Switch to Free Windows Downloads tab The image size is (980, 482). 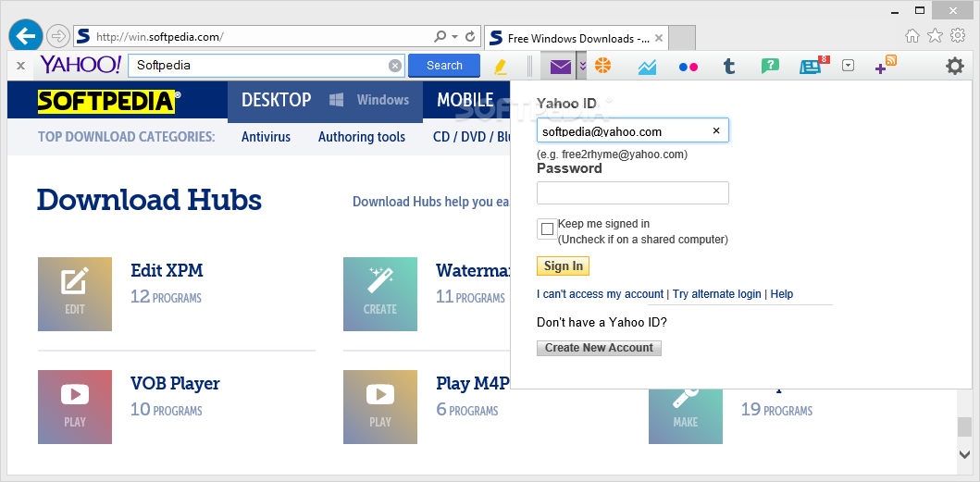577,38
